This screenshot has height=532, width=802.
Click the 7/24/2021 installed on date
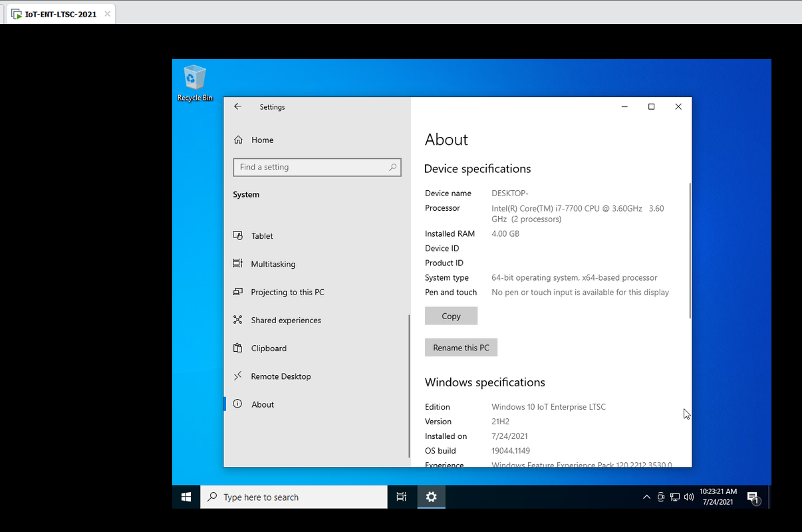[509, 436]
